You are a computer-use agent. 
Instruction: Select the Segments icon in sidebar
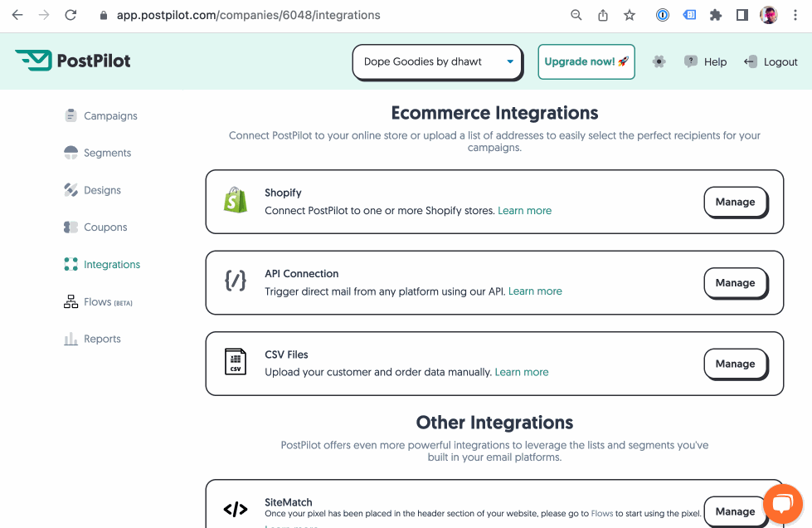(x=71, y=153)
